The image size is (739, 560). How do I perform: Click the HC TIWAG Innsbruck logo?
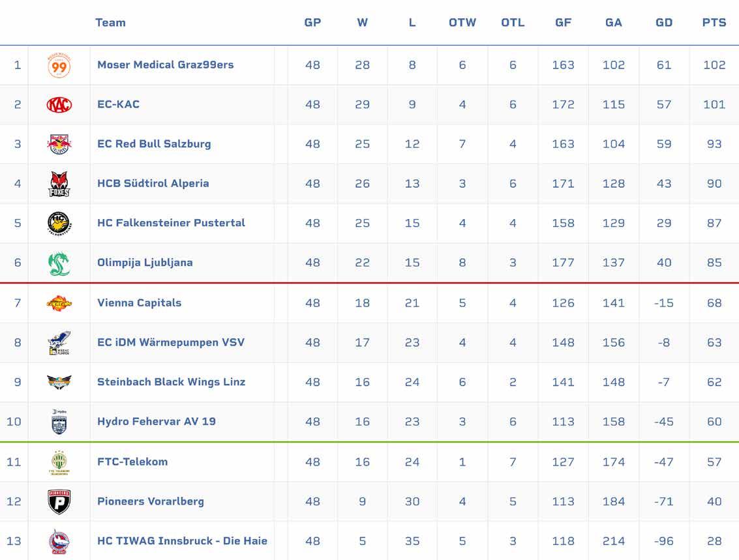pyautogui.click(x=59, y=541)
